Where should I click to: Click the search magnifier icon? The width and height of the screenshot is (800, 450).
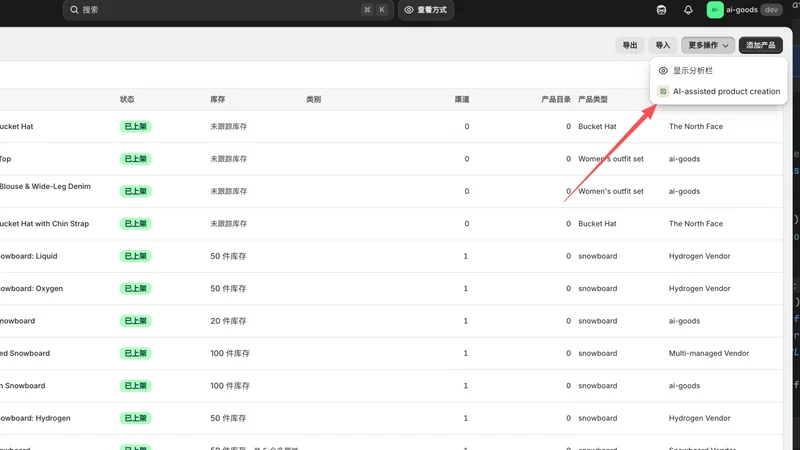[x=74, y=10]
